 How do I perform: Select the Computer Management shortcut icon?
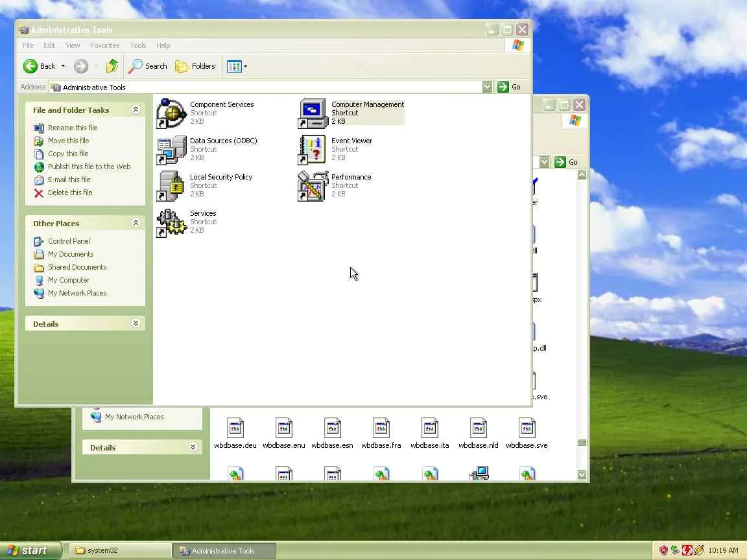(x=312, y=113)
